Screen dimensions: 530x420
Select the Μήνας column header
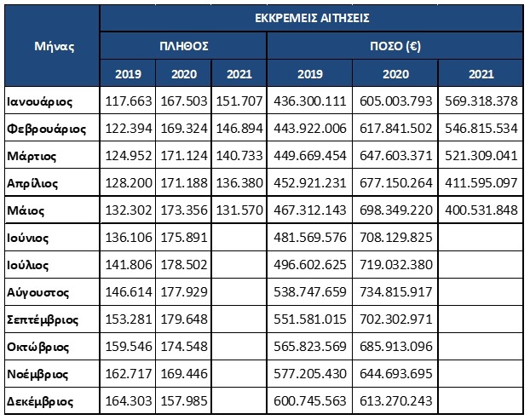coord(51,45)
